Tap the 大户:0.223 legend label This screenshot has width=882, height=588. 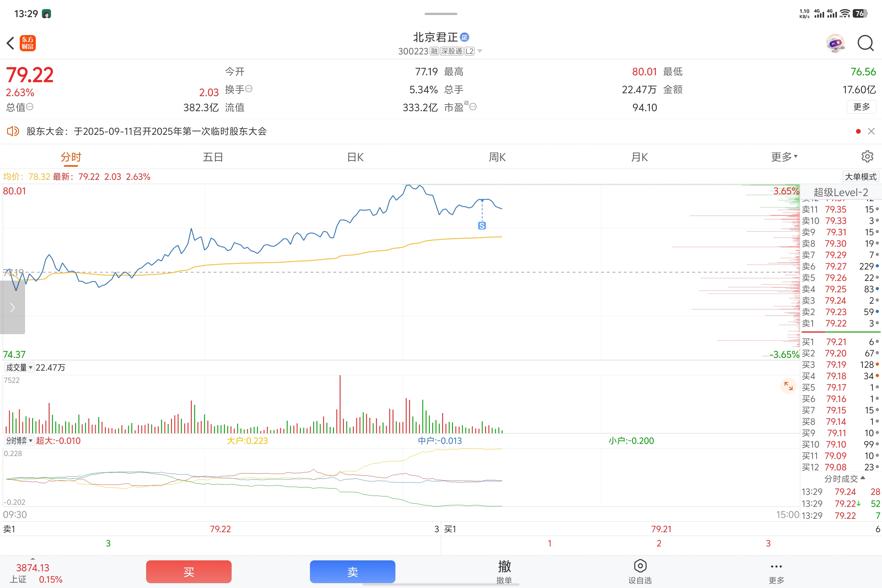[247, 441]
